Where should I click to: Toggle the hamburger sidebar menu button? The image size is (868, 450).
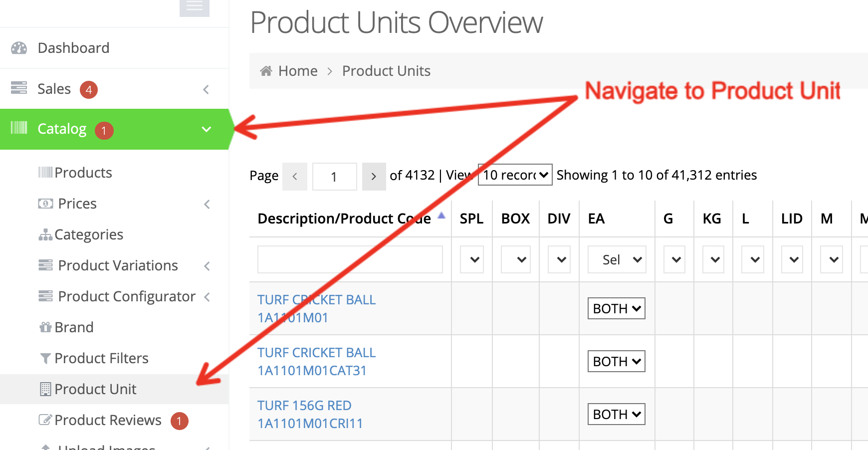click(x=194, y=7)
